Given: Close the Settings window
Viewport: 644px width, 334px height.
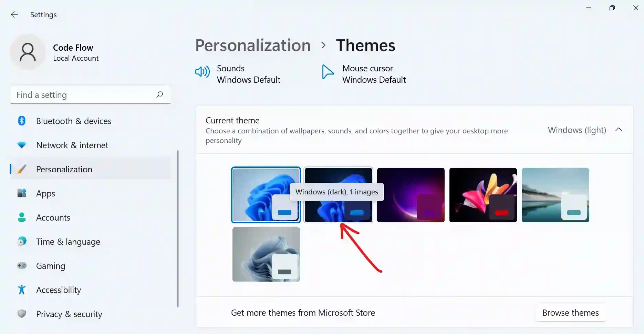Looking at the screenshot, I should 636,8.
